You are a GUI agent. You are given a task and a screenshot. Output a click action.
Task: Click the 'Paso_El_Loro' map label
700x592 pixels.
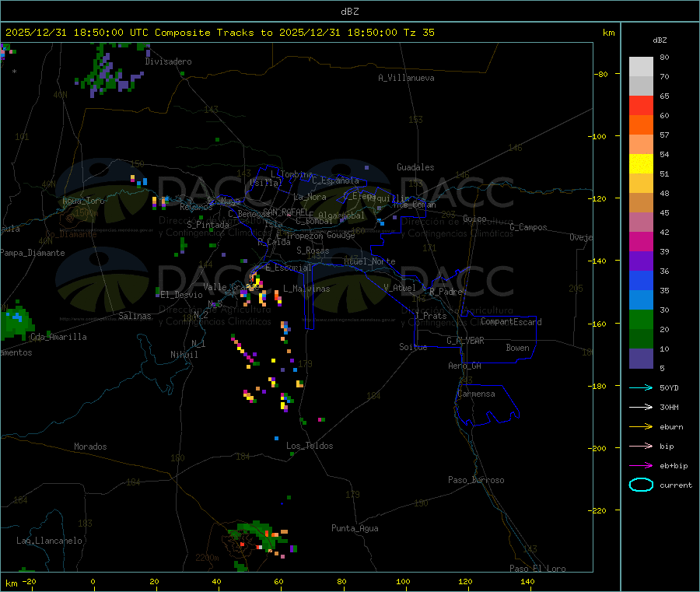[x=538, y=569]
